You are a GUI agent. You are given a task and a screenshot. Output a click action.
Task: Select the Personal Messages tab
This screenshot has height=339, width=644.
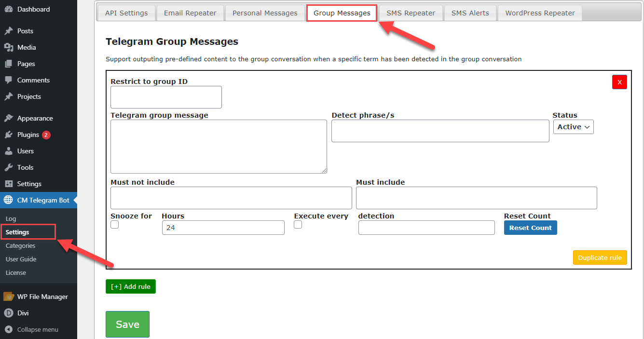pos(265,13)
